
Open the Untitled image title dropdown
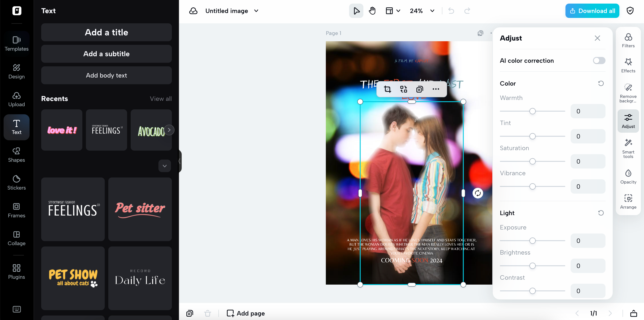[256, 11]
